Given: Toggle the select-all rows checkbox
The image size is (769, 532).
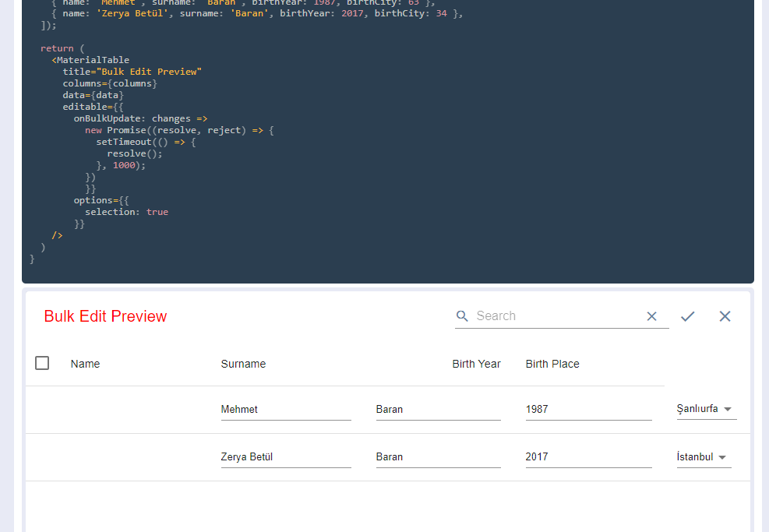Looking at the screenshot, I should click(42, 362).
